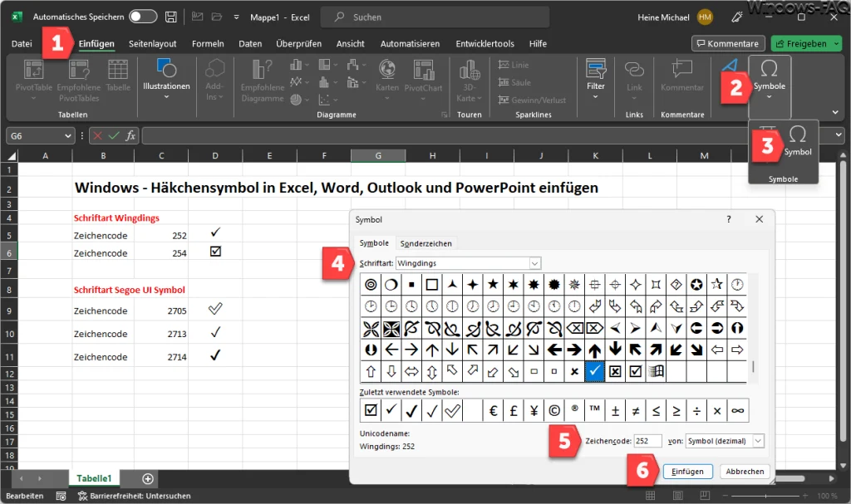851x504 pixels.
Task: Select the Tabelle1 sheet tab
Action: point(94,478)
